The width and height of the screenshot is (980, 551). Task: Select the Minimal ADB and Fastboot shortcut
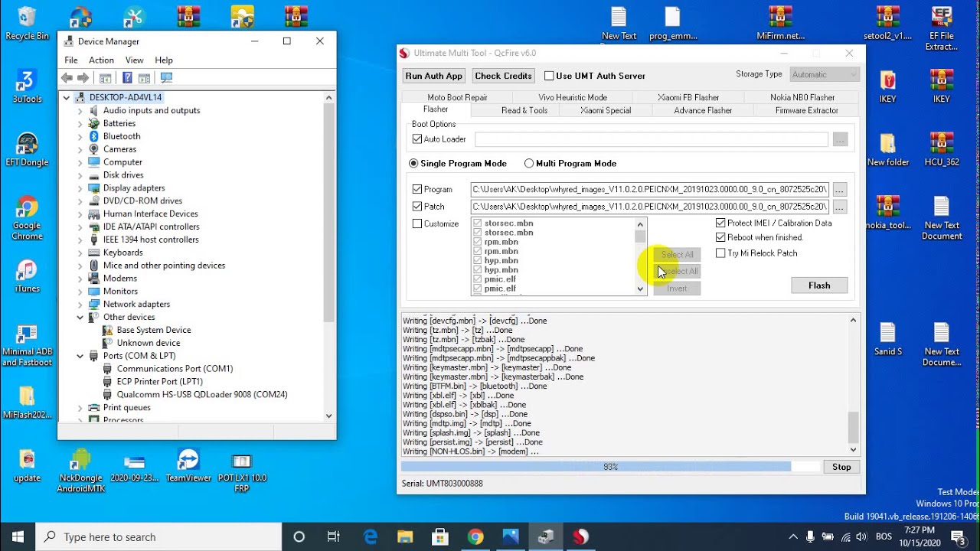click(x=27, y=346)
